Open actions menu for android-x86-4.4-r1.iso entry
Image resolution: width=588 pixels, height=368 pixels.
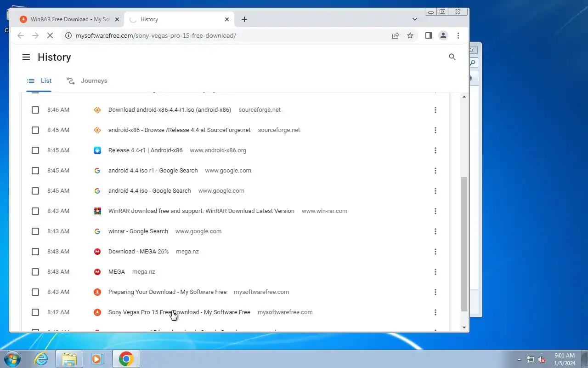(435, 110)
